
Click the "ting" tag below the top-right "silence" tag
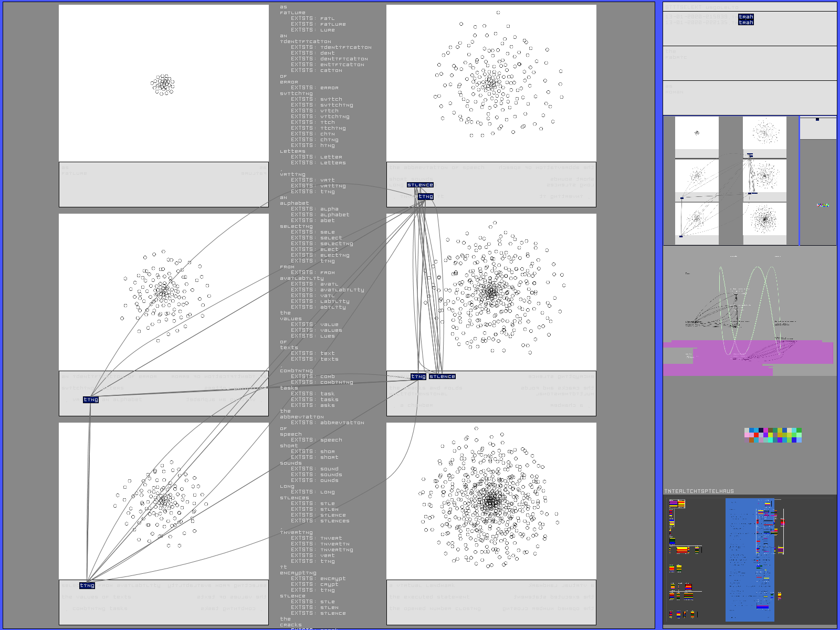426,197
